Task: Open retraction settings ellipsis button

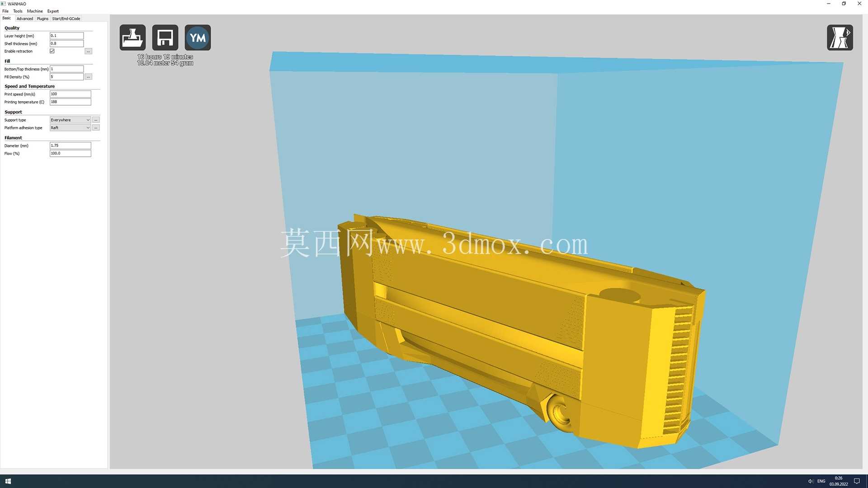Action: tap(88, 52)
